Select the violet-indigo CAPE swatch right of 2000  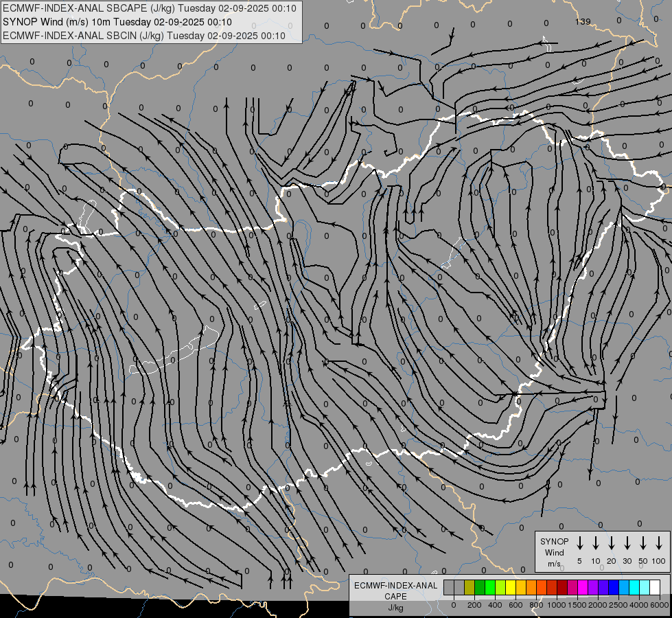coord(603,588)
